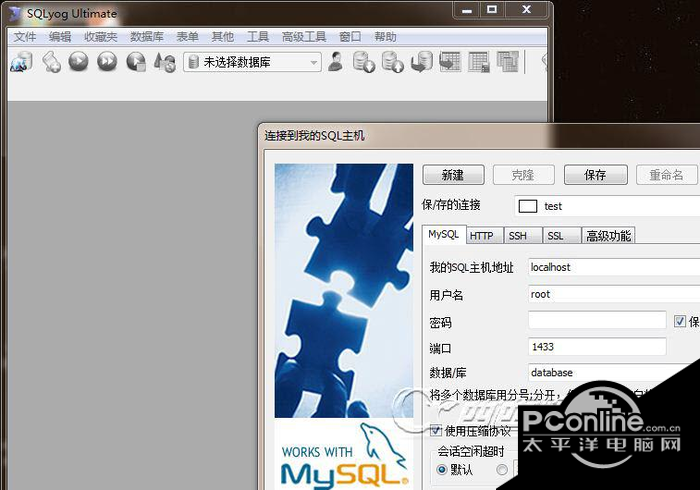Toggle the 使用压缩协议 checkbox
This screenshot has width=700, height=490.
(436, 430)
